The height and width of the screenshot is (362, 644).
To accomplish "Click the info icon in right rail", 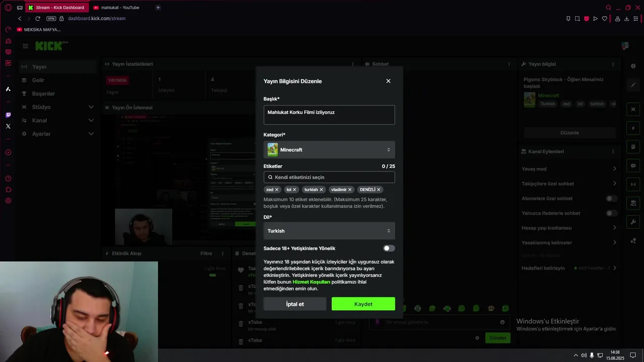I will click(x=633, y=66).
